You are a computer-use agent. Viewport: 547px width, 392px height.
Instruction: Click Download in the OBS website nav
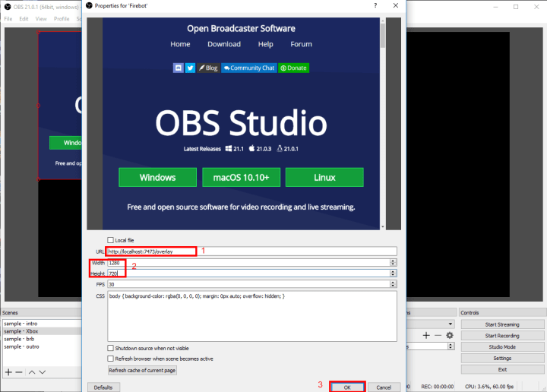point(224,44)
